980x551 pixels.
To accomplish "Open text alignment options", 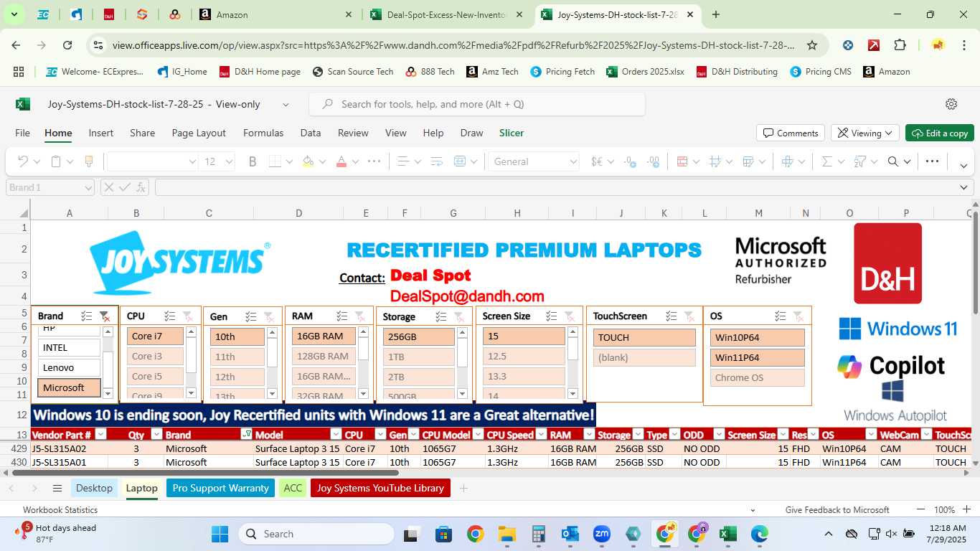I will [x=403, y=161].
